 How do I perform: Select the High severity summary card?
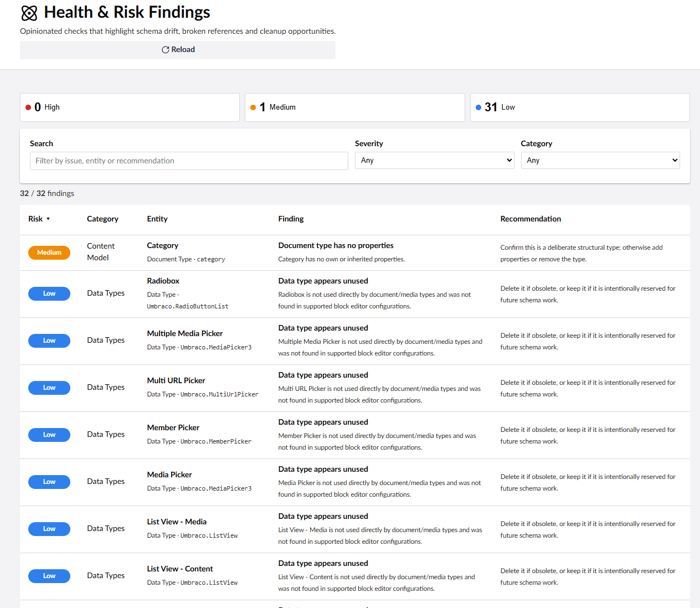tap(130, 107)
